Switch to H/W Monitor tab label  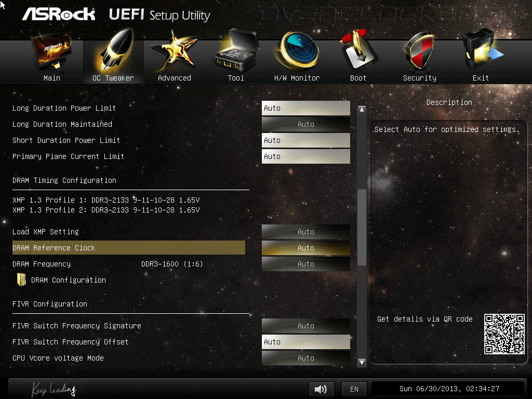pos(297,78)
